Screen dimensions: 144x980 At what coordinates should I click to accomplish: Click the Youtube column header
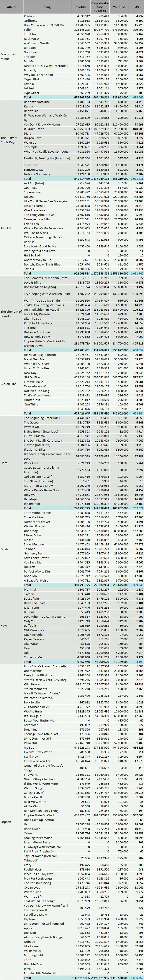tap(119, 7)
